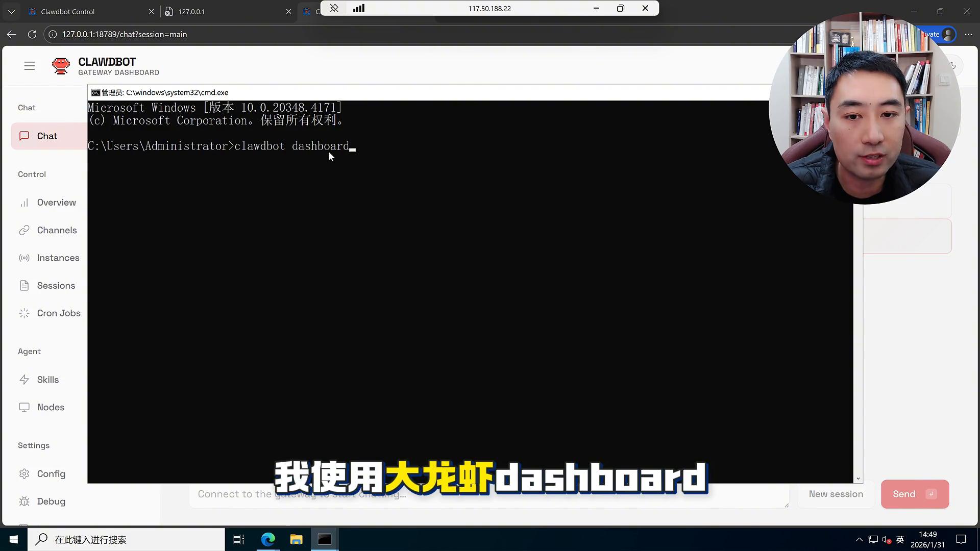
Task: Open Cron Jobs section
Action: point(58,313)
